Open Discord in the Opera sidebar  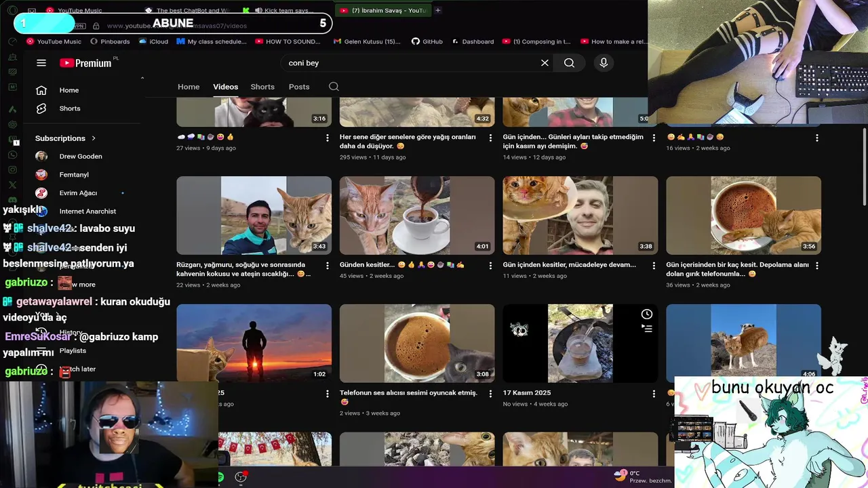pyautogui.click(x=12, y=200)
